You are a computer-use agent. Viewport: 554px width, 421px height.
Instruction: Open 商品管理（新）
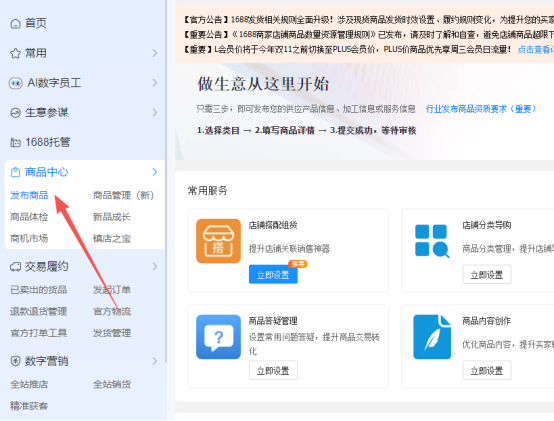123,195
